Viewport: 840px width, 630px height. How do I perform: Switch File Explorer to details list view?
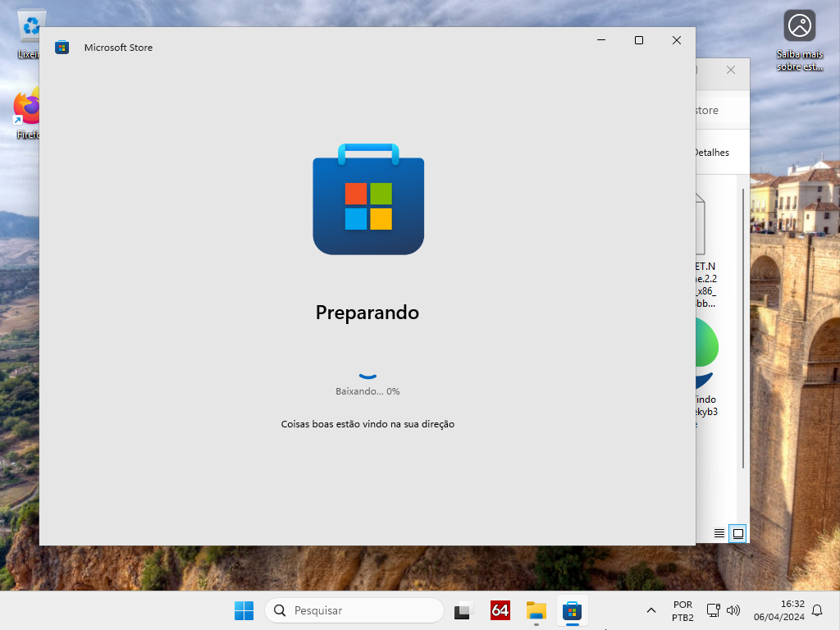[719, 533]
